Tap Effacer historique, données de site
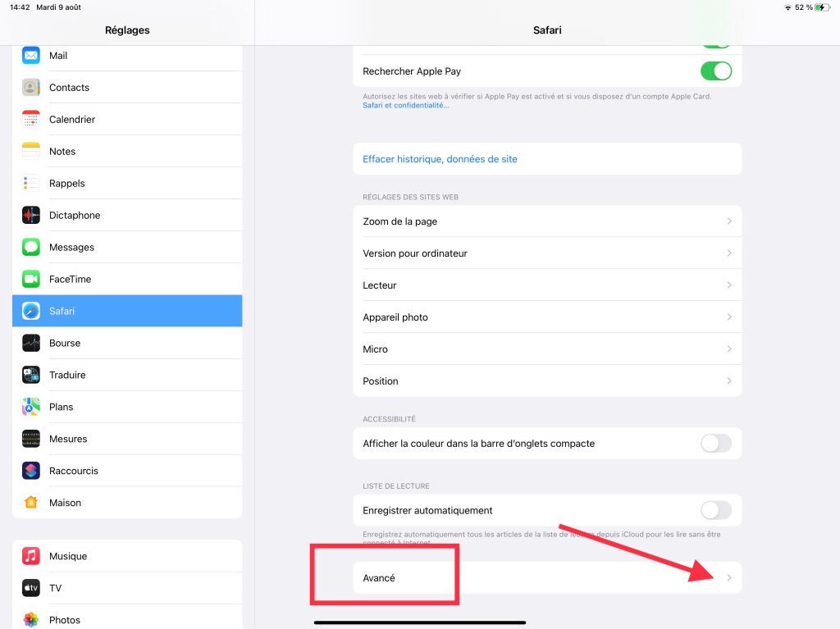 [440, 159]
